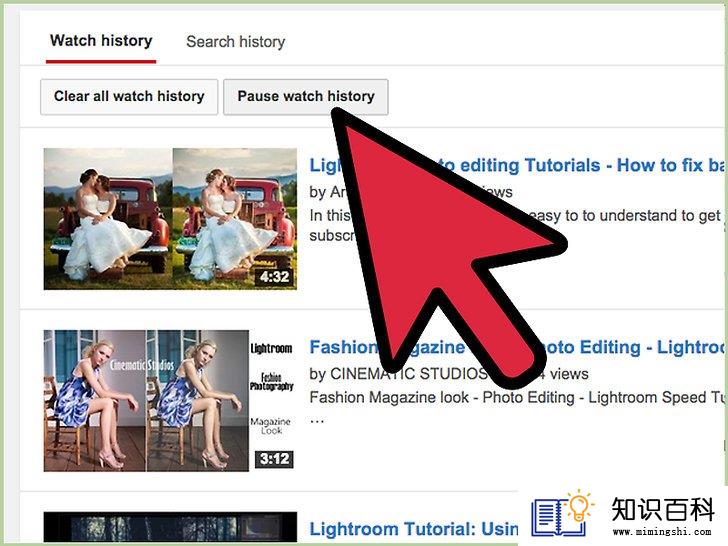Expand the ellipsis under Fashion Magazine description
The width and height of the screenshot is (728, 546).
pyautogui.click(x=317, y=422)
